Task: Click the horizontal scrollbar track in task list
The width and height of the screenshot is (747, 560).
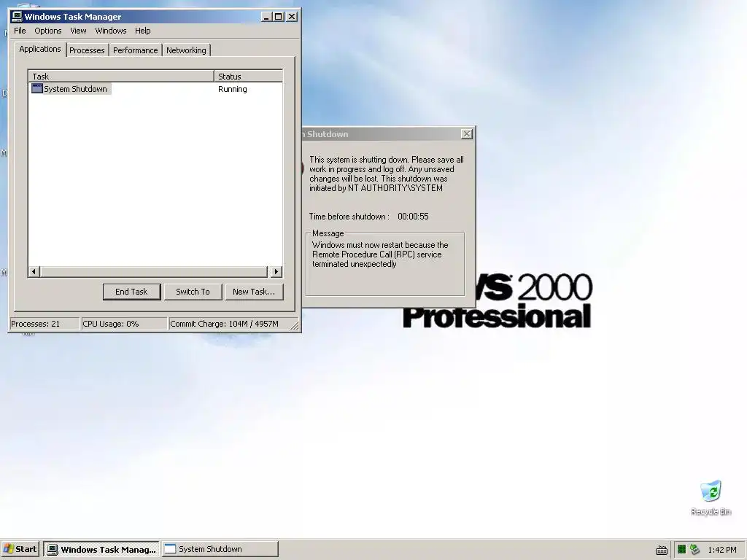Action: pyautogui.click(x=153, y=272)
